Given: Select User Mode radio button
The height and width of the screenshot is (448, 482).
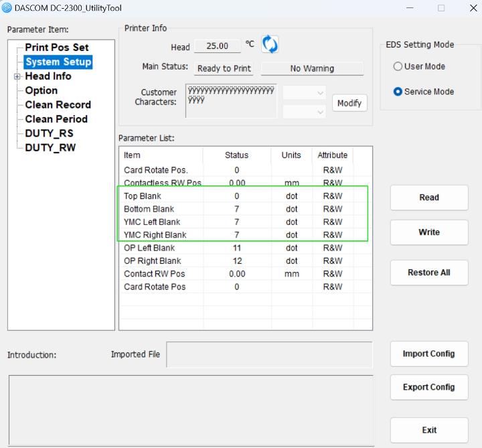Looking at the screenshot, I should coord(398,66).
